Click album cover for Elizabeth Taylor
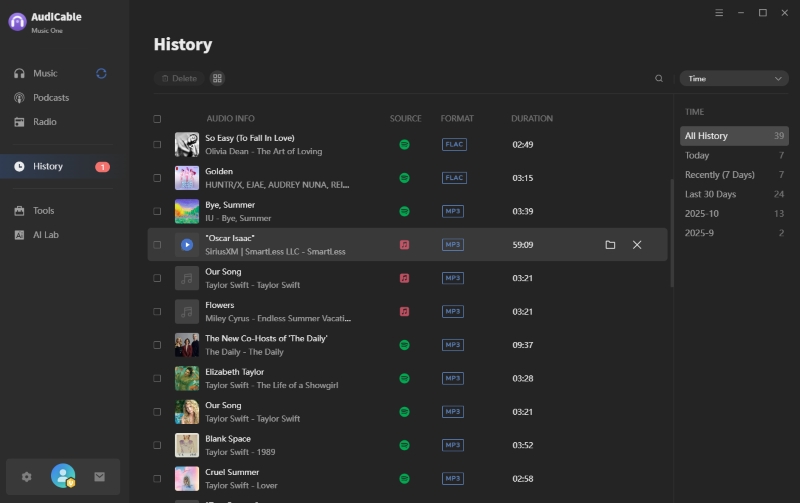 187,379
